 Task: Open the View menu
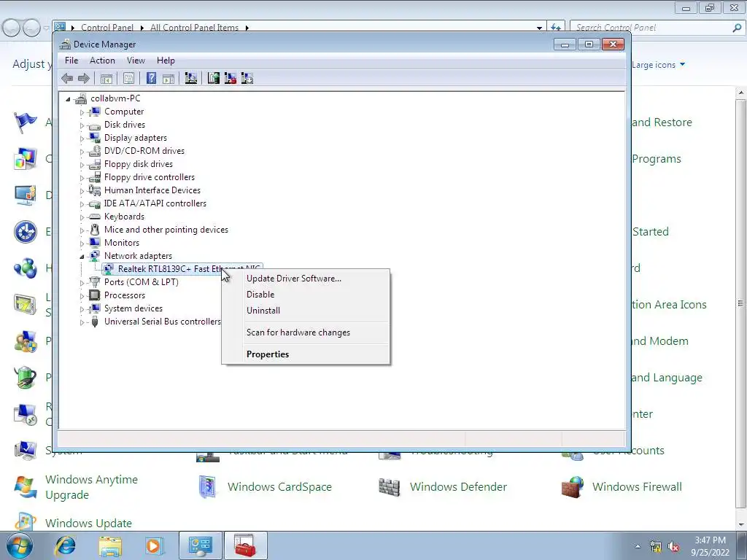[136, 61]
